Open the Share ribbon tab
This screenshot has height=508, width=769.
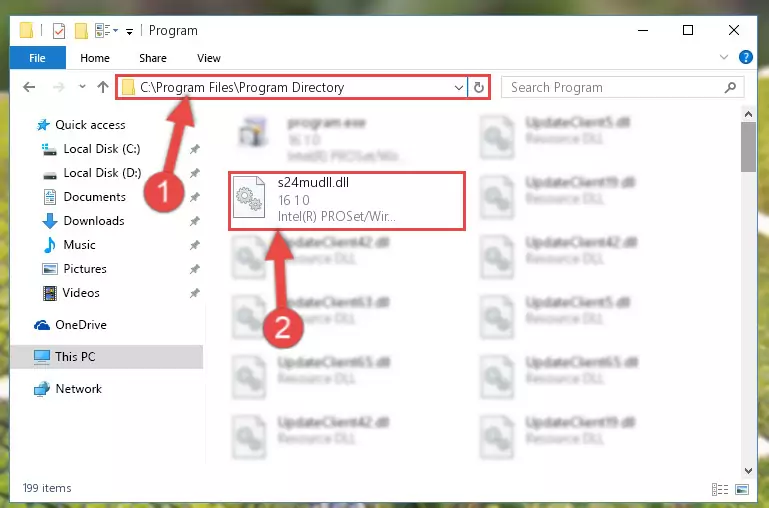153,58
